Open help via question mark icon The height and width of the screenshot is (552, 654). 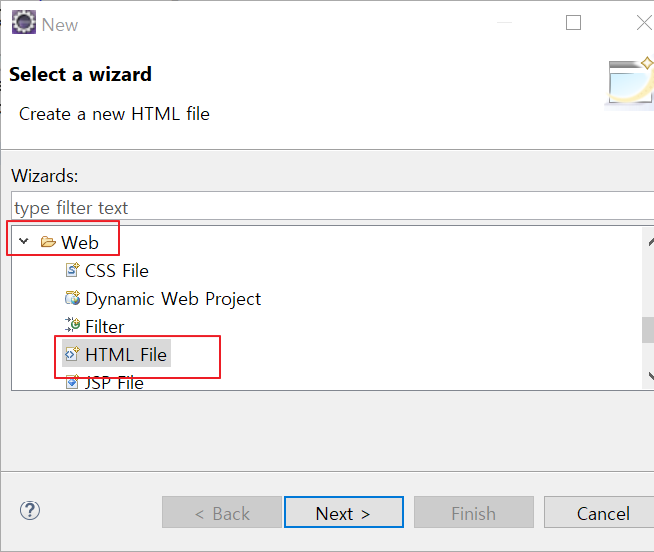[30, 510]
